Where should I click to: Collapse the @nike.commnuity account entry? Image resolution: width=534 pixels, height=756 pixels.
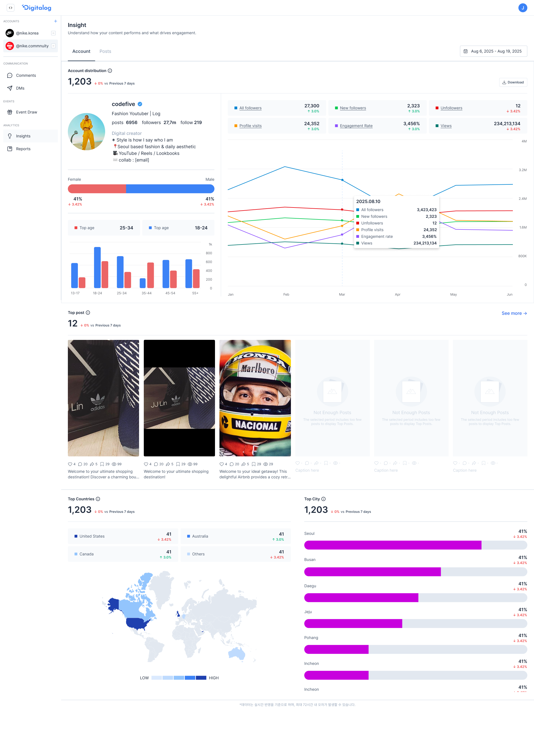[53, 46]
